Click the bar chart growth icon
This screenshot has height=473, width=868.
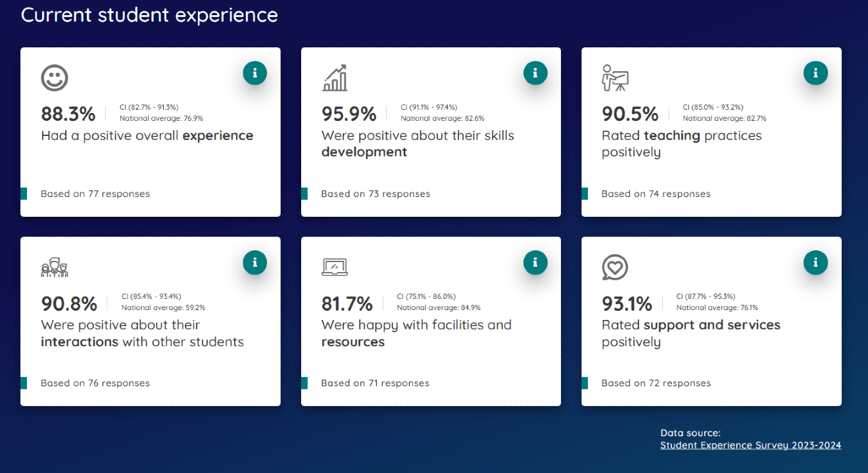coord(335,78)
